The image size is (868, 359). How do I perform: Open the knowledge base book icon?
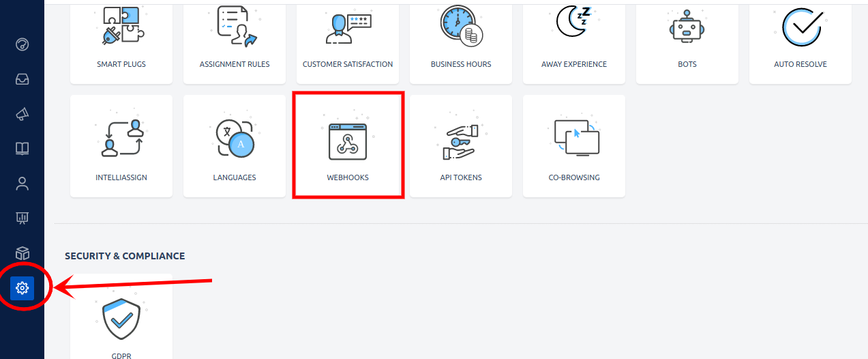coord(22,149)
